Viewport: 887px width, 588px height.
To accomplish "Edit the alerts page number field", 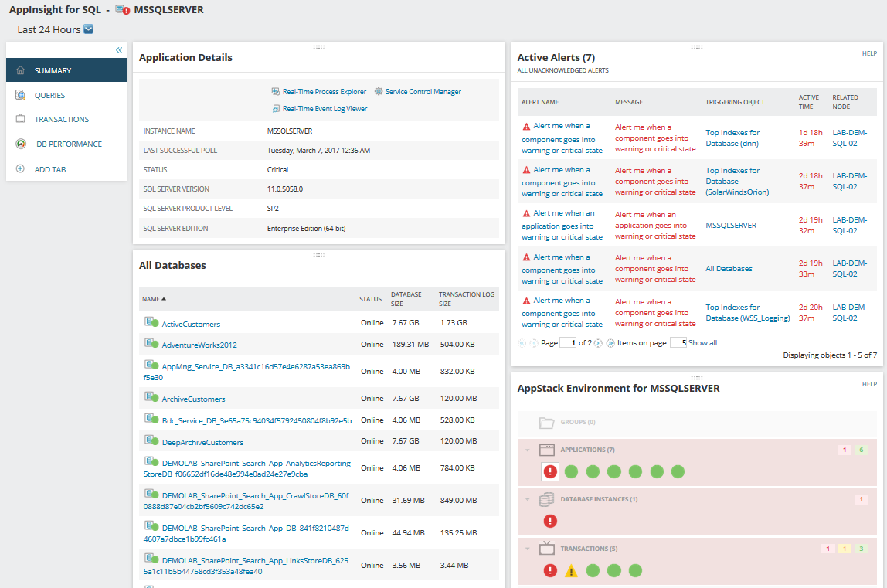I will [568, 342].
